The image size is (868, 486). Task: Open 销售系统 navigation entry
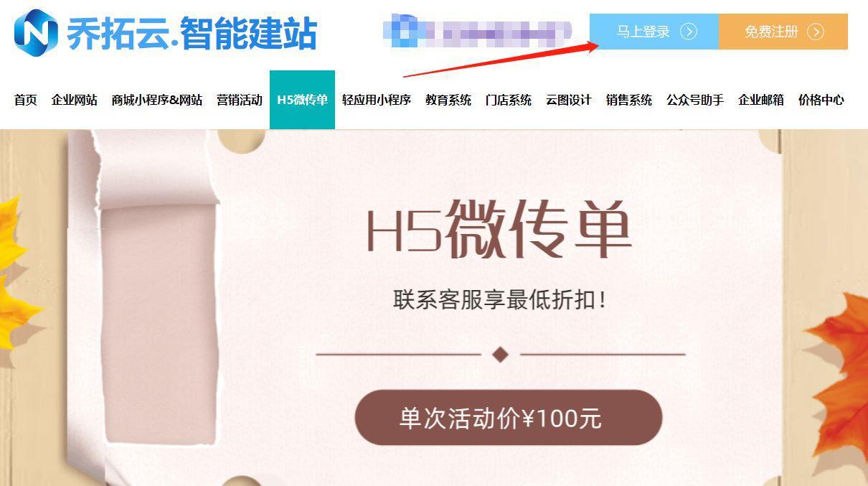tap(629, 100)
